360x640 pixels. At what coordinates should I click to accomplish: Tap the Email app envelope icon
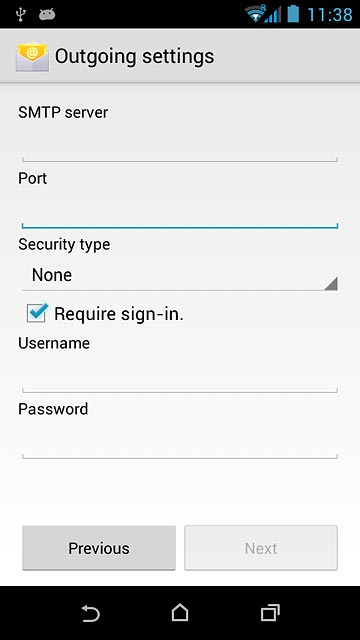[x=32, y=56]
